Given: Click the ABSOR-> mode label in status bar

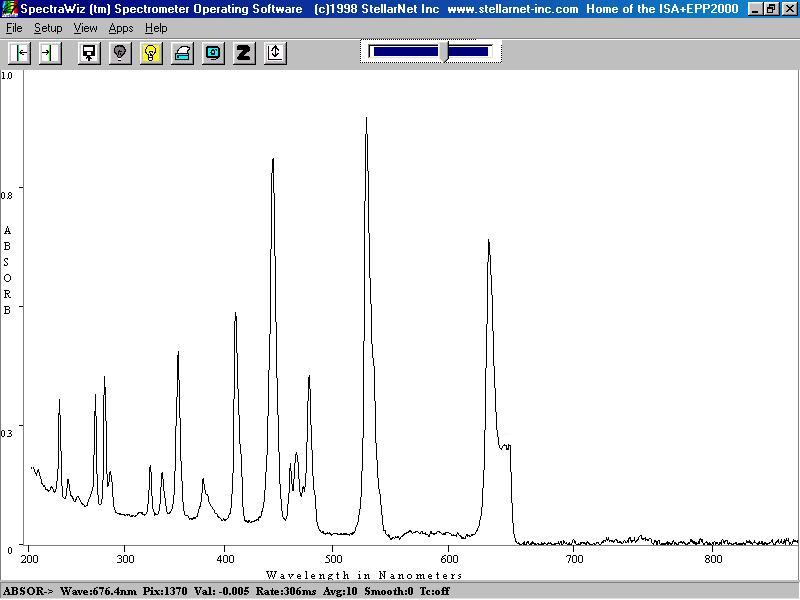Looking at the screenshot, I should tap(28, 591).
